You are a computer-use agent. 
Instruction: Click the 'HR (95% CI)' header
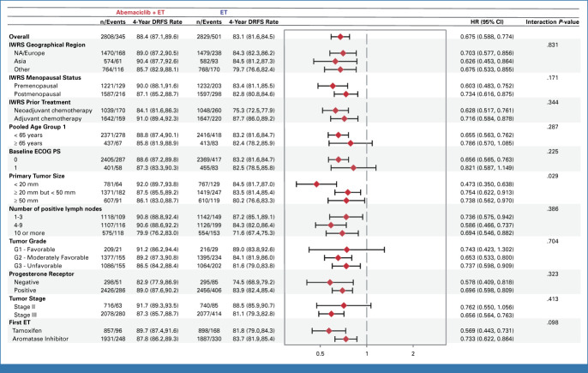tap(487, 21)
